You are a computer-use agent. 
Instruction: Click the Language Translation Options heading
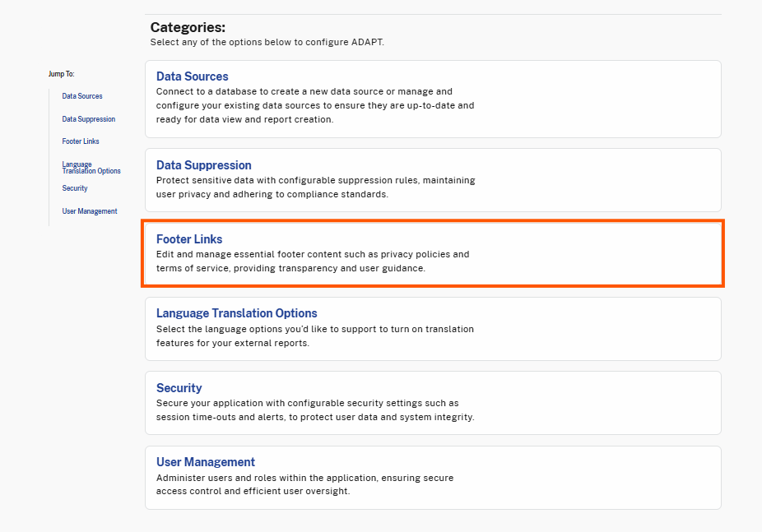point(236,312)
